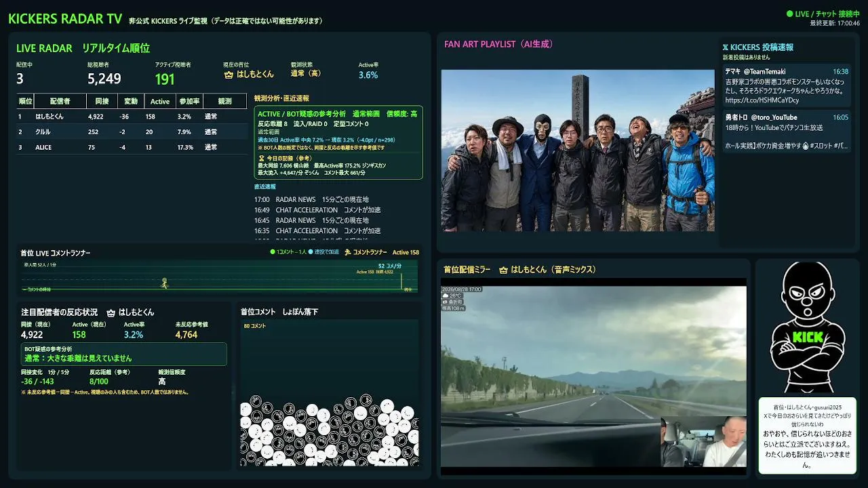Click the cloud weather icon in stream overlay
This screenshot has height=488, width=868.
point(445,296)
